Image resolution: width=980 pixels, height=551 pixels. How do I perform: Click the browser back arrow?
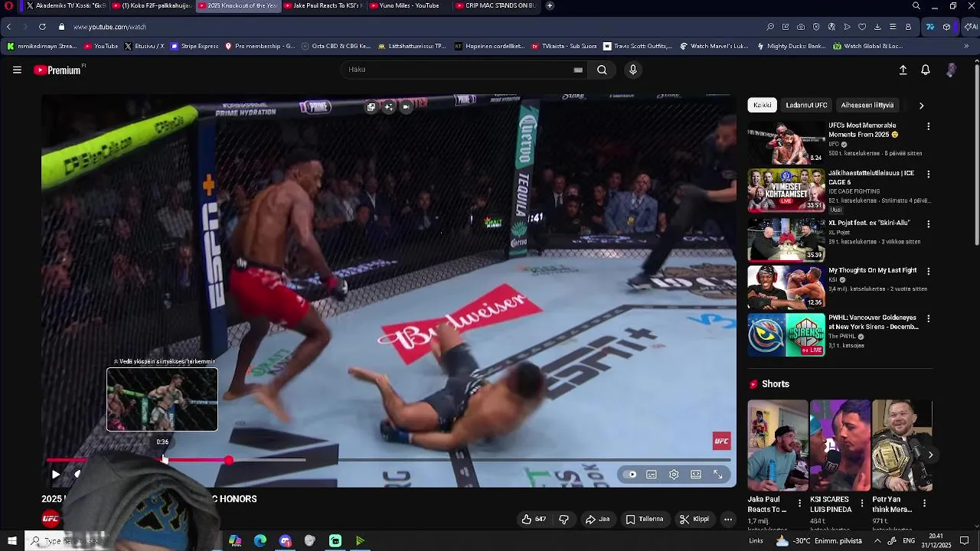click(8, 27)
